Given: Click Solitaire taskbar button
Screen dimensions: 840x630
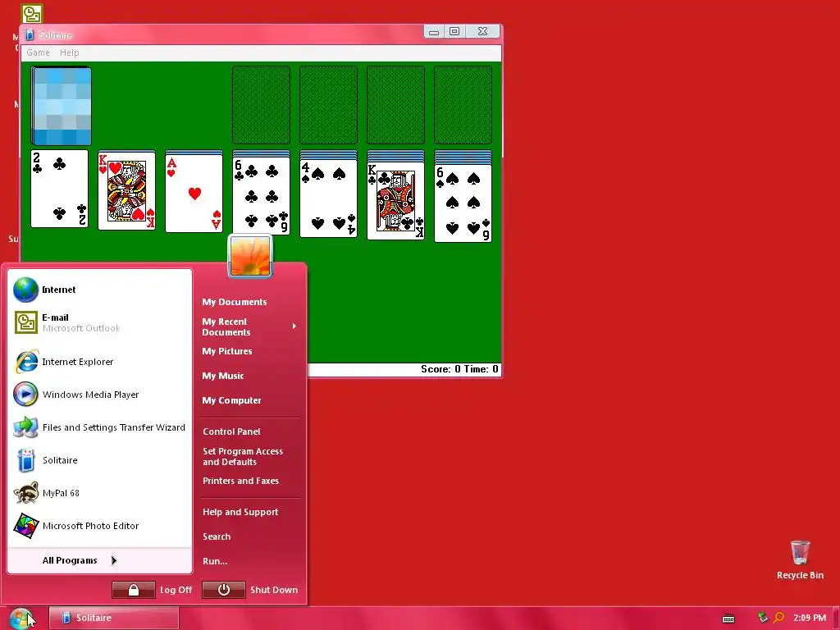Looking at the screenshot, I should pyautogui.click(x=114, y=618).
